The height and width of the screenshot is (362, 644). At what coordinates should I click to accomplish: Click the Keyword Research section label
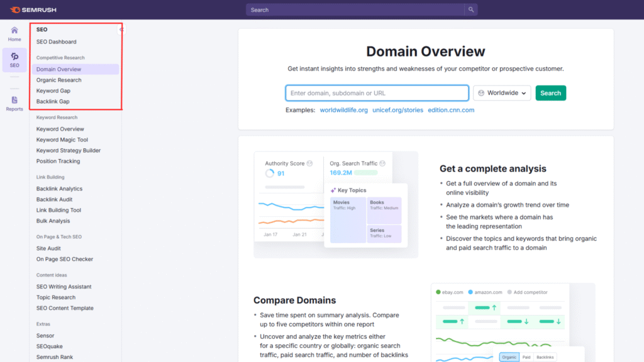pyautogui.click(x=57, y=118)
